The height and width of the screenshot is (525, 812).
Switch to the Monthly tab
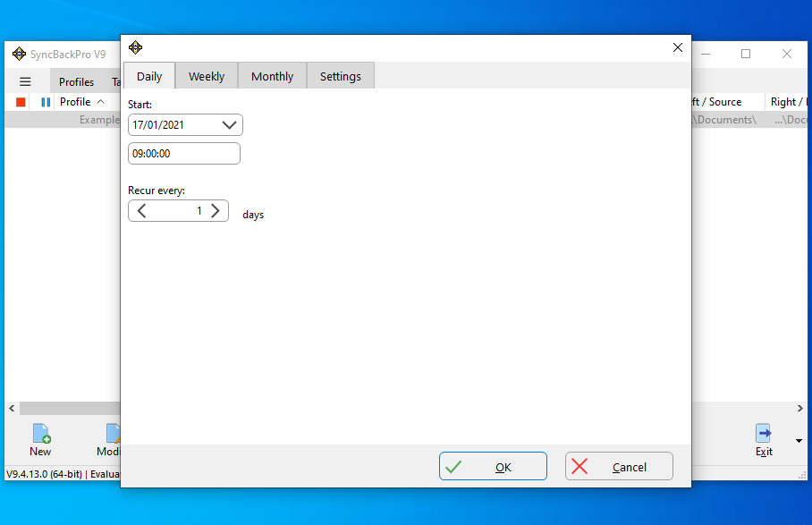coord(272,77)
